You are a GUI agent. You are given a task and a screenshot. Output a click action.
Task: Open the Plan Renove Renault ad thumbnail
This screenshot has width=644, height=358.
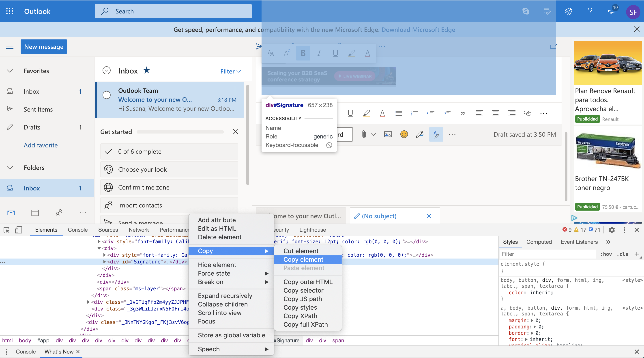tap(608, 63)
